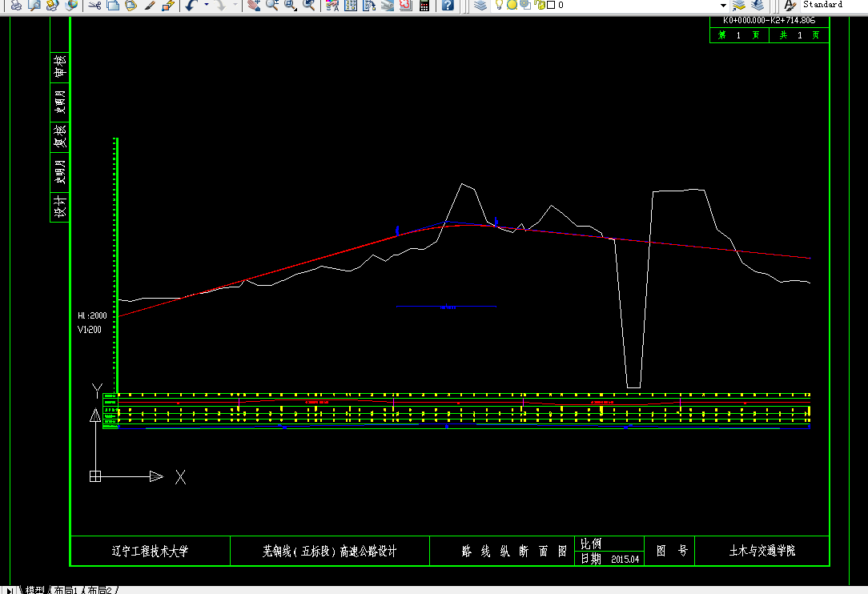
Task: Select the Zoom Realtime magnifier tool
Action: (272, 5)
